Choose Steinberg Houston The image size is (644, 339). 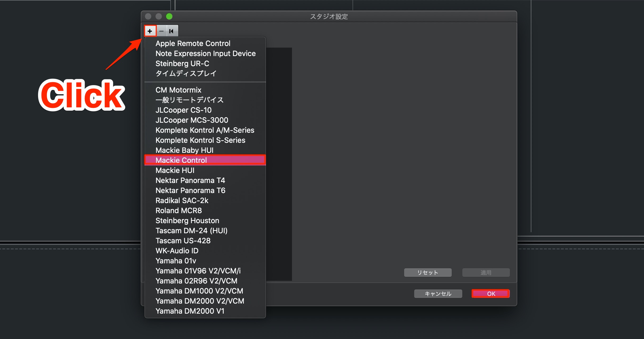coord(205,221)
